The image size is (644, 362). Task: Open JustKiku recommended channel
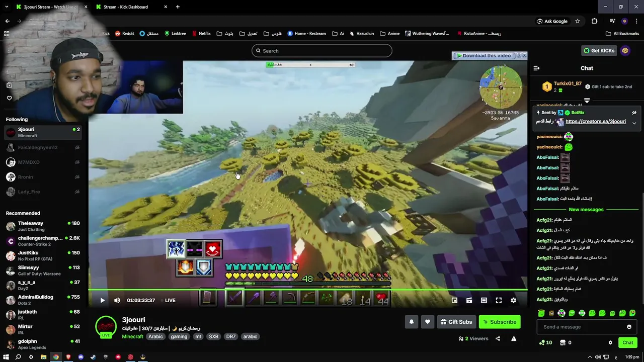coord(43,256)
